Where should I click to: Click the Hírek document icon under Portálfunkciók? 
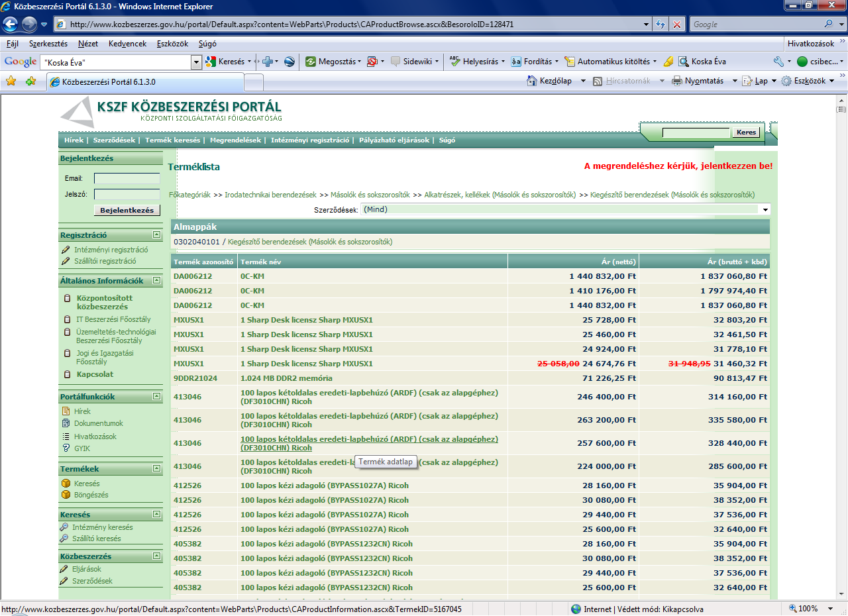click(x=66, y=411)
